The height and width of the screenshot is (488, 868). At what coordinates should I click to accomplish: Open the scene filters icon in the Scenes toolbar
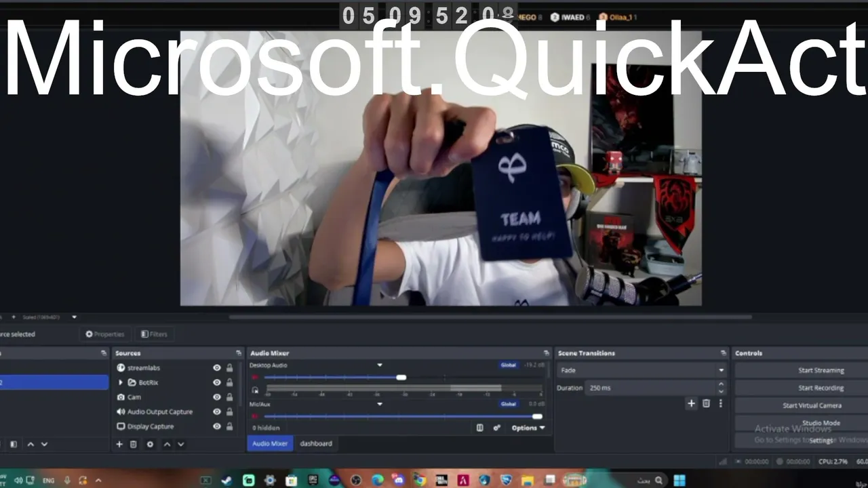[14, 445]
